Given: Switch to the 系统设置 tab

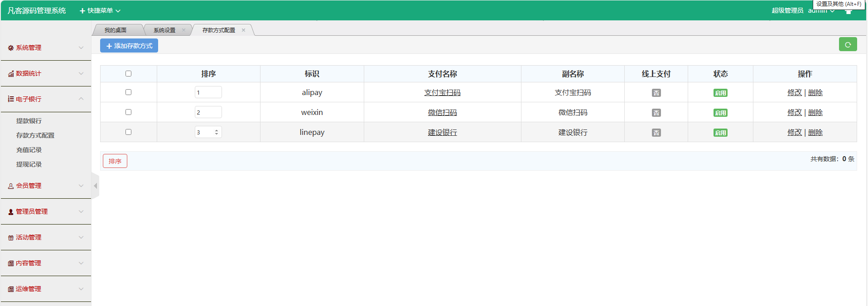Looking at the screenshot, I should click(x=164, y=30).
